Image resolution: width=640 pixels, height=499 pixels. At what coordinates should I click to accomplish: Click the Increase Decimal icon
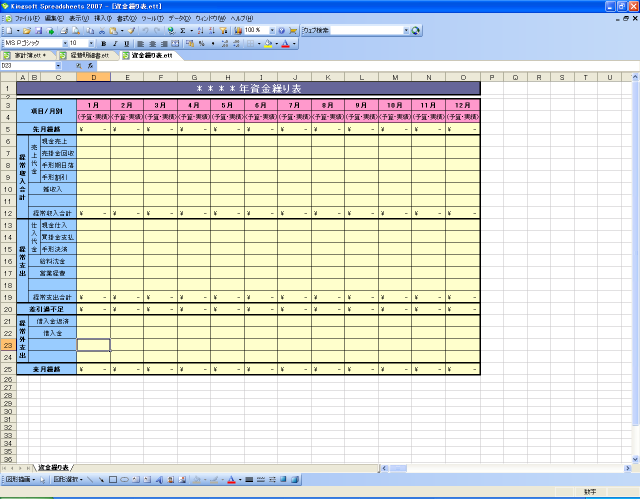tap(224, 44)
